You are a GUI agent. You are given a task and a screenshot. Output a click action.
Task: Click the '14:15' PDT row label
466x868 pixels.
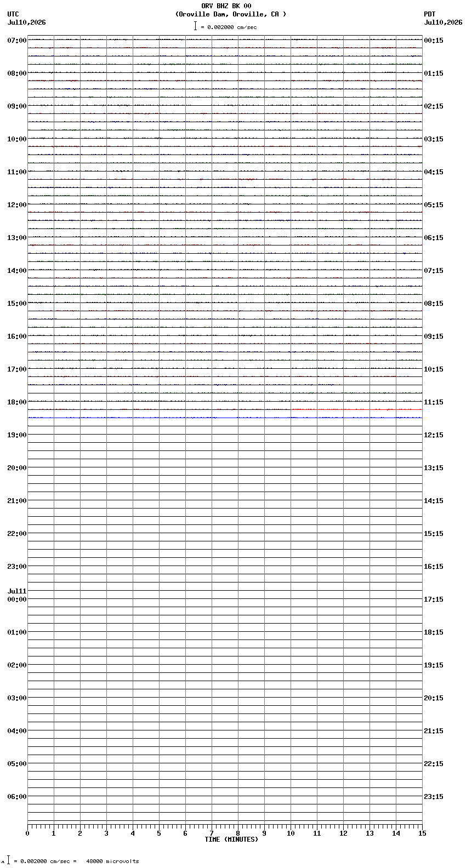(x=434, y=501)
